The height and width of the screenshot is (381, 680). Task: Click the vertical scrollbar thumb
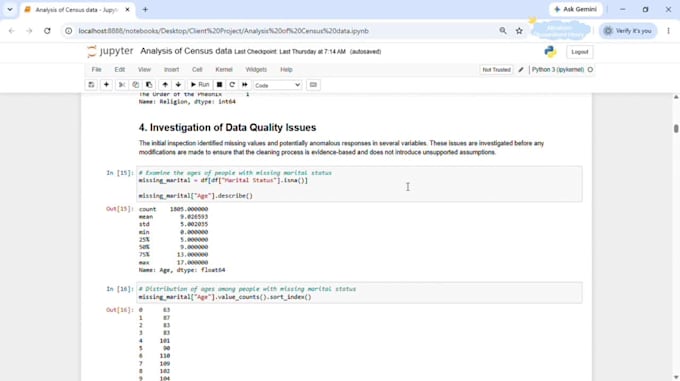[676, 129]
